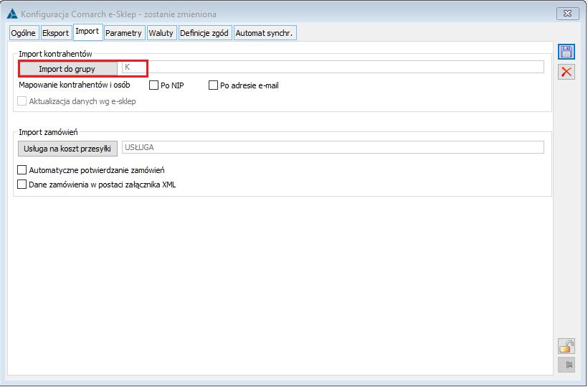Image resolution: width=588 pixels, height=387 pixels.
Task: Go to the Parametry tab
Action: click(123, 33)
